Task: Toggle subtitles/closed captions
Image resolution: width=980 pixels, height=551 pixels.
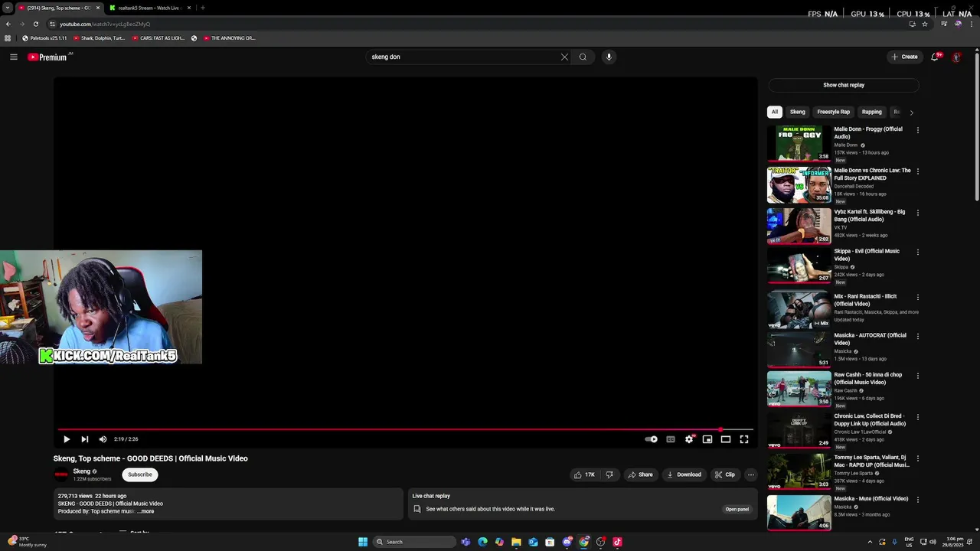Action: (x=671, y=439)
